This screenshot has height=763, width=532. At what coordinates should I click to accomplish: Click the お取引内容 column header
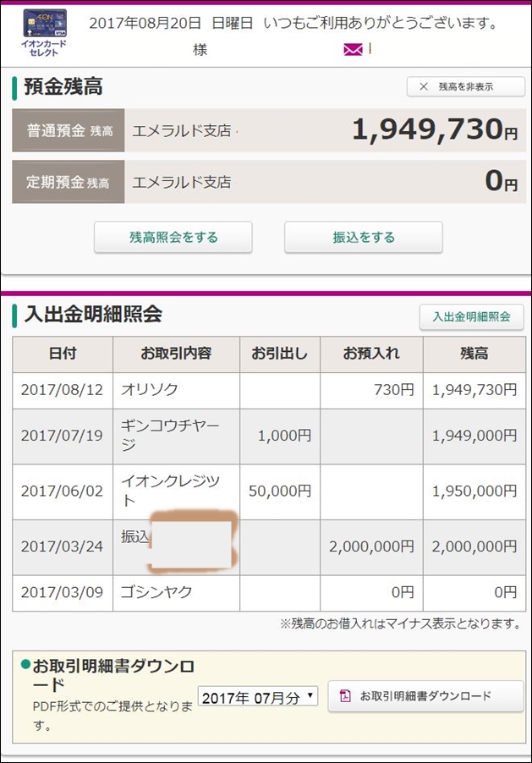pos(176,354)
